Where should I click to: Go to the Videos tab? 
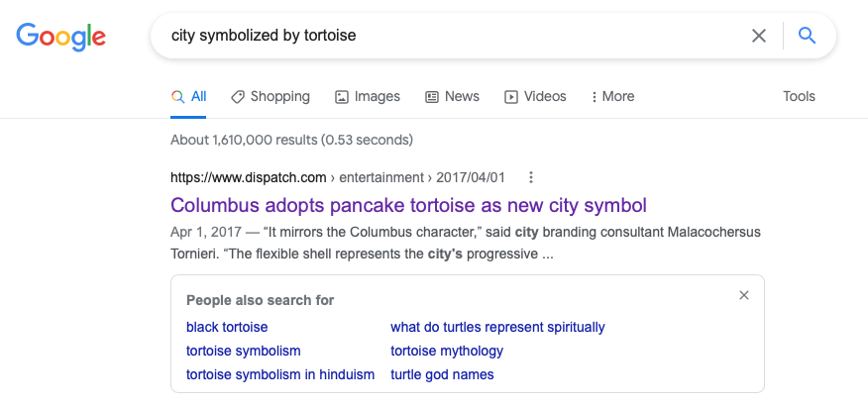click(x=535, y=96)
